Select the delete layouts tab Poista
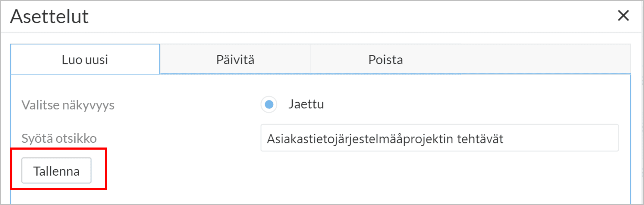This screenshot has width=644, height=205. click(385, 59)
